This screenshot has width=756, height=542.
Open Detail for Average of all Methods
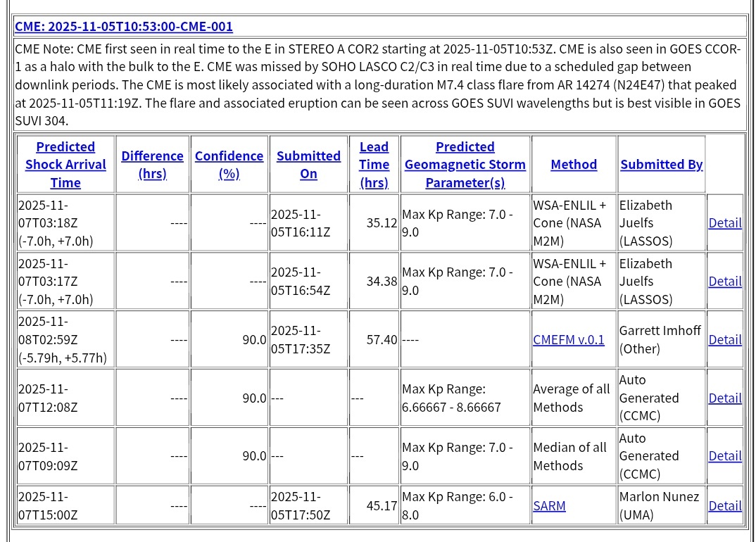(724, 398)
